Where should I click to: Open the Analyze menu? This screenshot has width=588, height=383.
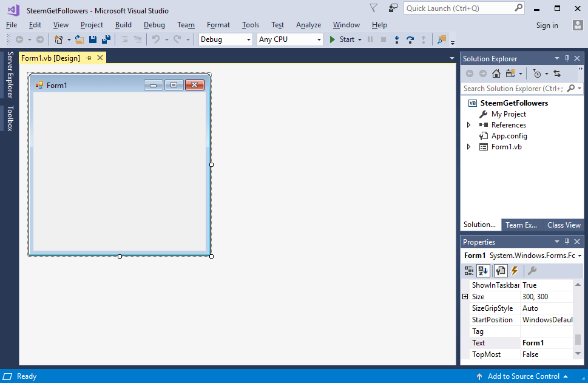[x=309, y=25]
